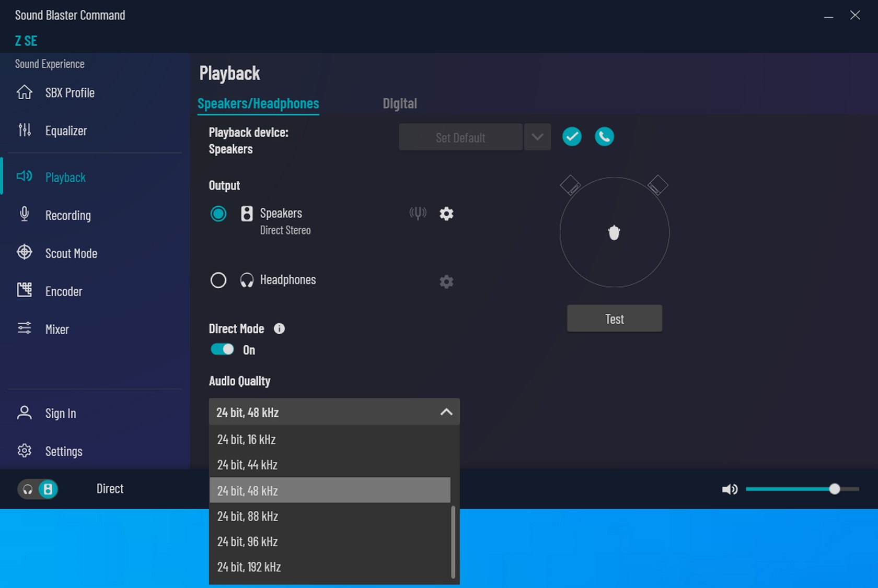Viewport: 878px width, 588px height.
Task: Click the Headphones device icon in Output
Action: pos(247,280)
